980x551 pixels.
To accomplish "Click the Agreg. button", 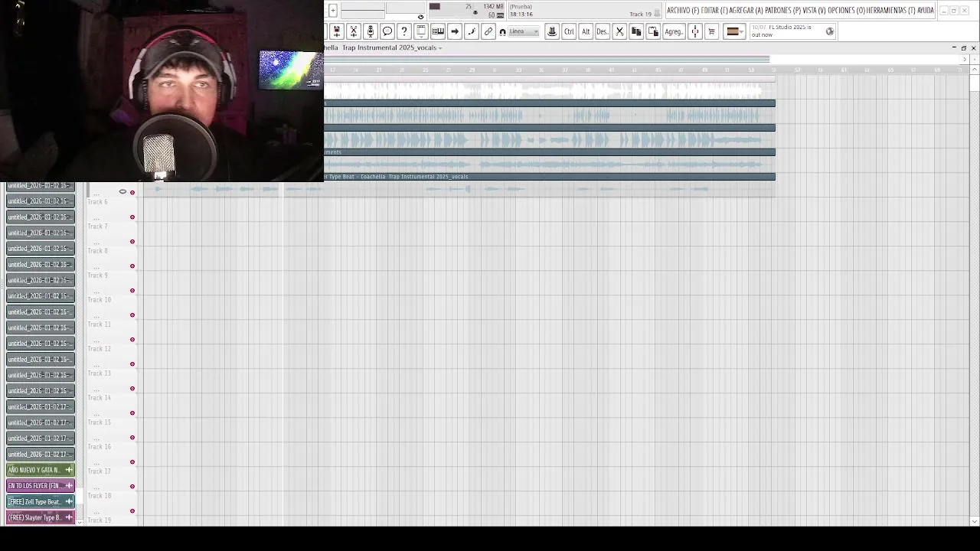I will coord(674,31).
